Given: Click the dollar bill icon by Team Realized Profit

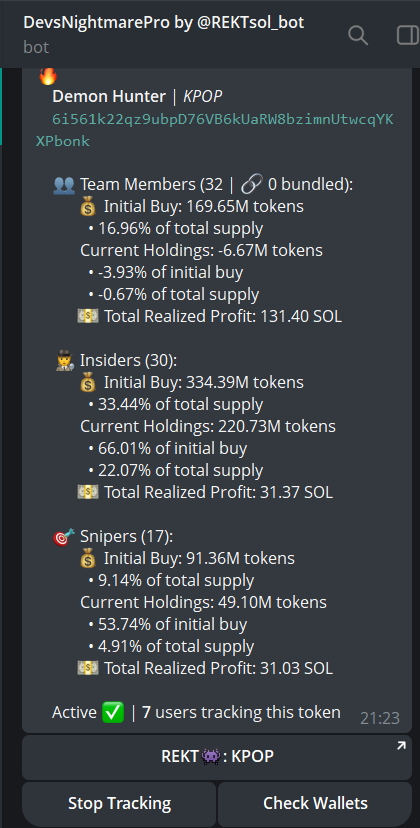Looking at the screenshot, I should click(88, 317).
